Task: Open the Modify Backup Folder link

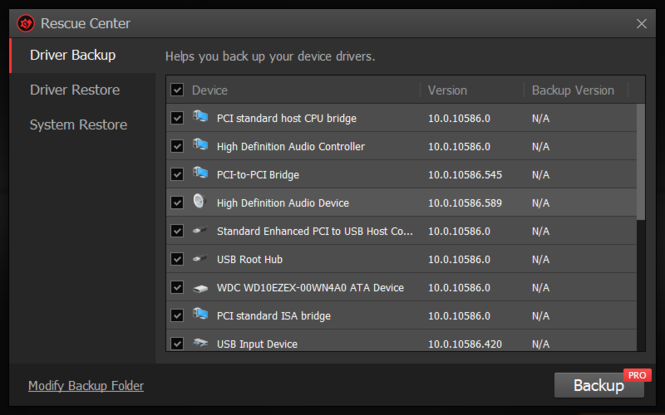Action: tap(86, 386)
